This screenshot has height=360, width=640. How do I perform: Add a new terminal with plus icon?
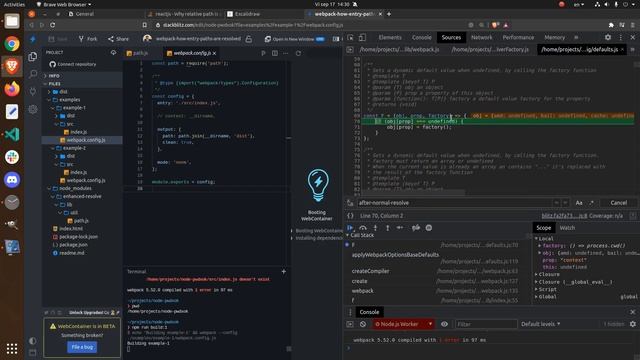tap(283, 271)
